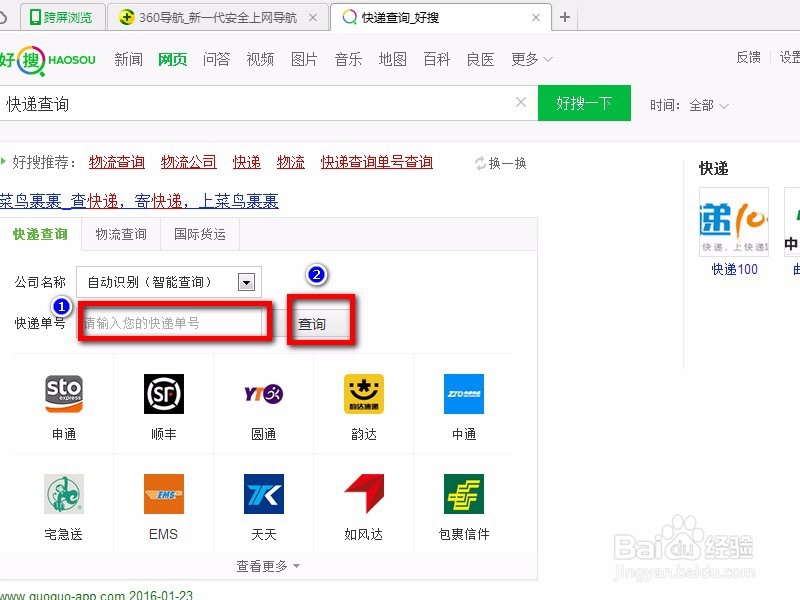Select the SF 顺丰 courier icon
Screen dimensions: 800x600
pos(164,394)
